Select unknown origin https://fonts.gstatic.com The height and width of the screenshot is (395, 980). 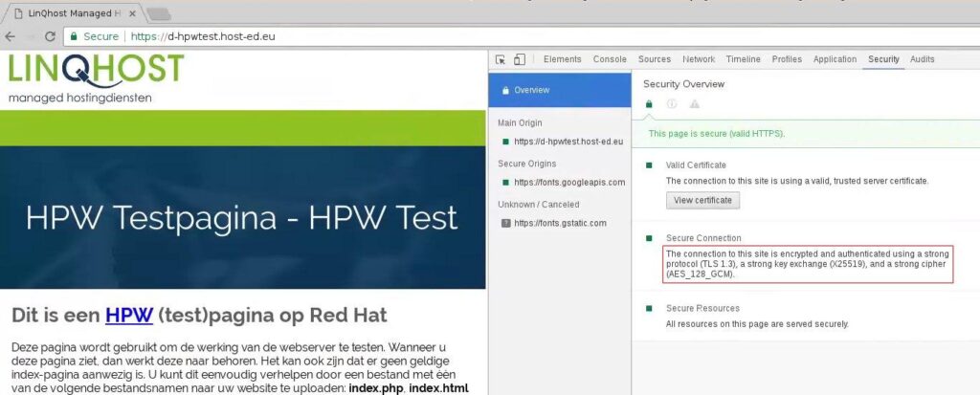pyautogui.click(x=560, y=223)
